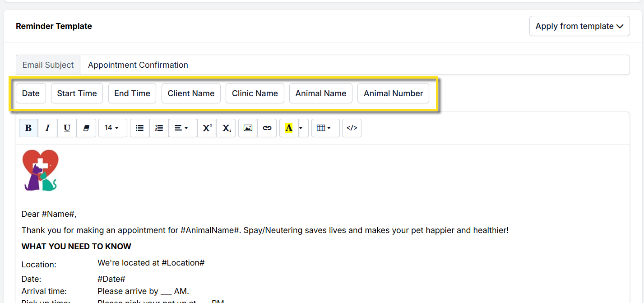Screen dimensions: 644x303
Task: Switch to HTML code view
Action: pyautogui.click(x=352, y=128)
